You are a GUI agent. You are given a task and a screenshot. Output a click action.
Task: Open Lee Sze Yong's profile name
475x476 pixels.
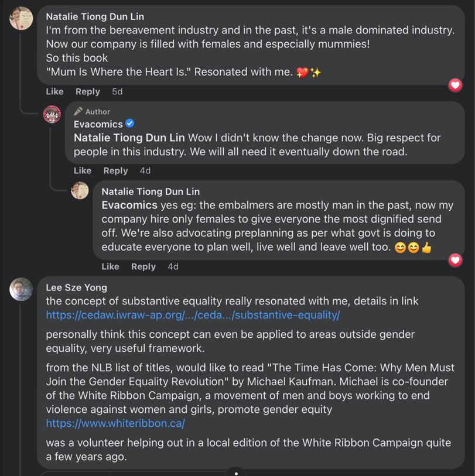[76, 287]
